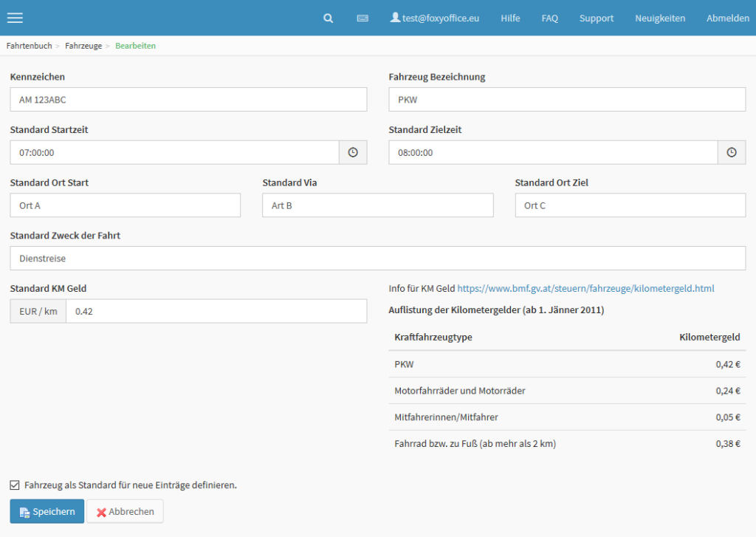Click the Standard Zweck der Fahrt field

377,259
